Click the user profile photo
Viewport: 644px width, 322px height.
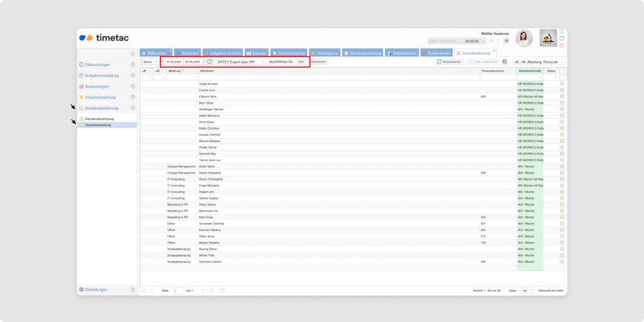pos(524,38)
